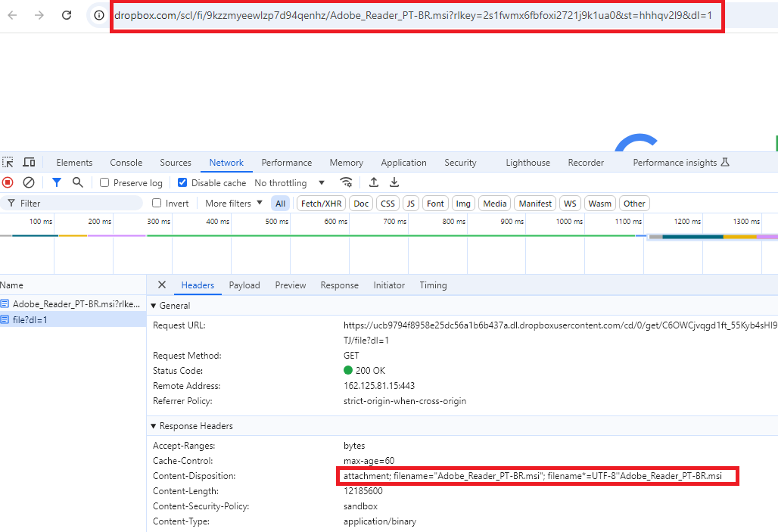Filter requests by Font
Image resolution: width=778 pixels, height=532 pixels.
coord(435,204)
